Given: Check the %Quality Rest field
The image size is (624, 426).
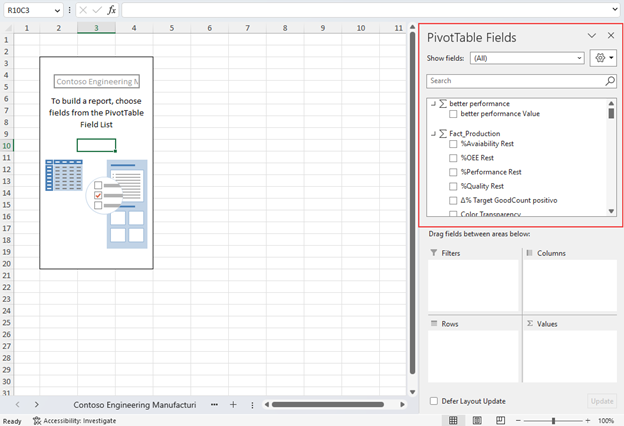Looking at the screenshot, I should pos(453,186).
